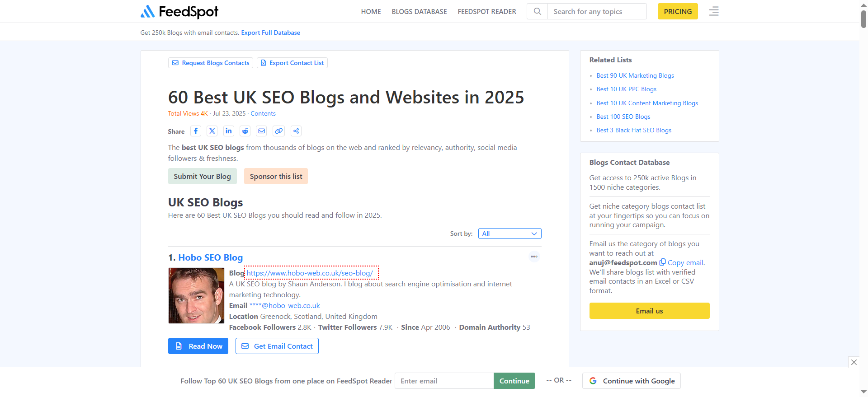Copy page link icon
Viewport: 868px width, 397px height.
279,131
